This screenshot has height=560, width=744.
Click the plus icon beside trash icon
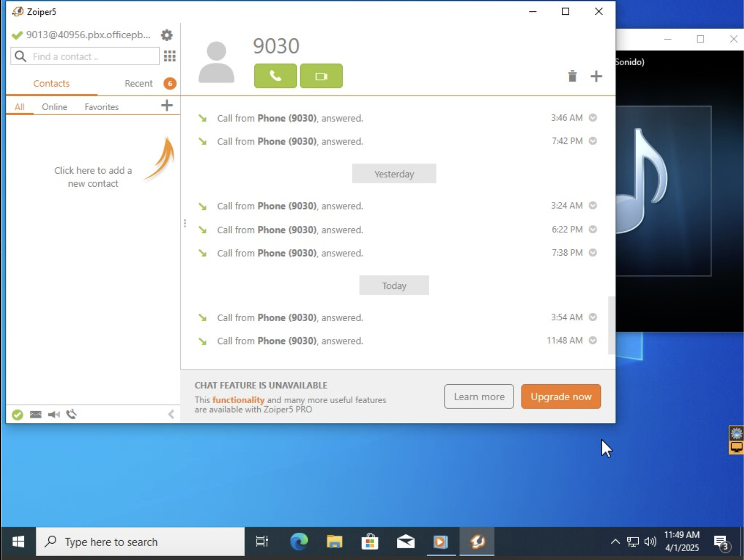(x=596, y=76)
